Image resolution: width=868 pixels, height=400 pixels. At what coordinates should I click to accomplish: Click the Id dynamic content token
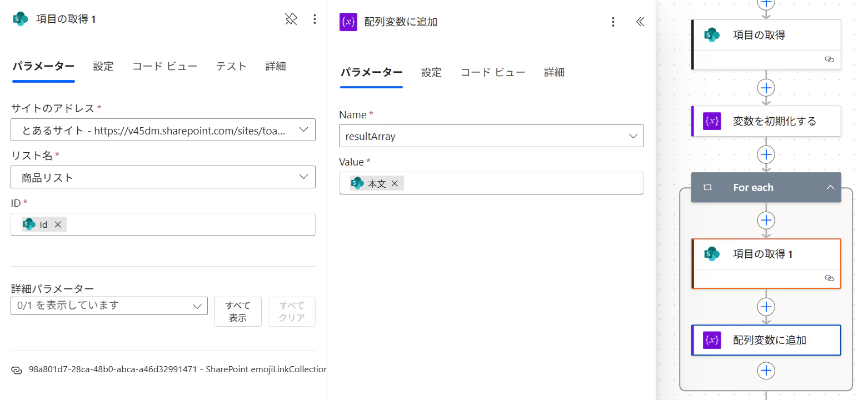(43, 225)
